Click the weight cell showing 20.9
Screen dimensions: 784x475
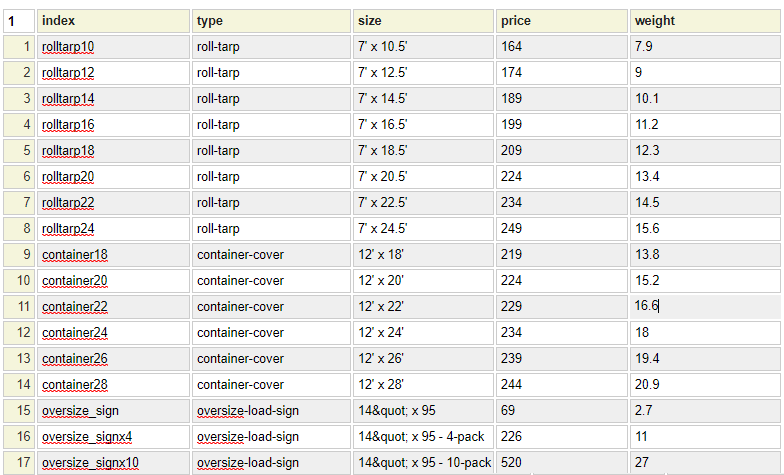click(x=704, y=385)
